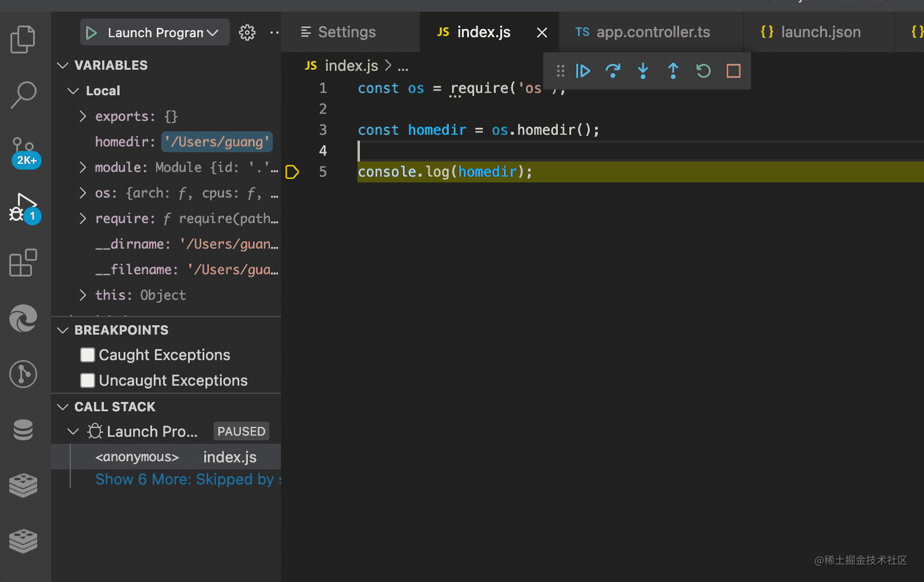Viewport: 924px width, 582px height.
Task: Click the Step Into debug icon
Action: pos(643,71)
